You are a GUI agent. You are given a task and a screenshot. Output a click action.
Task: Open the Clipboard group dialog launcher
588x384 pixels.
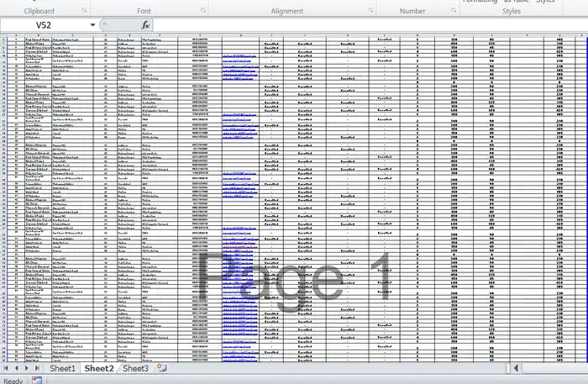coord(84,10)
